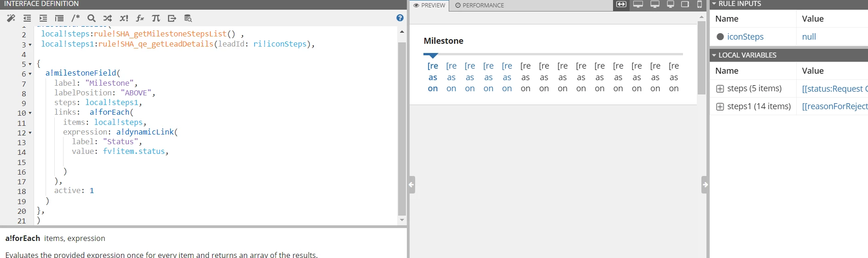Click the magic wand format expression icon
This screenshot has width=868, height=258.
(x=11, y=18)
